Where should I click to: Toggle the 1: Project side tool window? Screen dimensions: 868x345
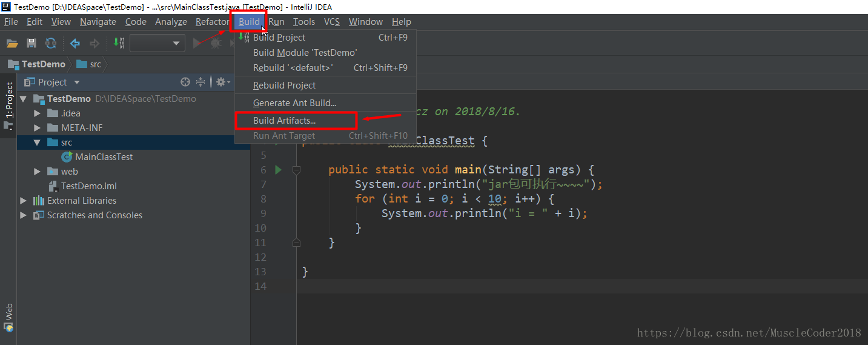click(x=8, y=106)
